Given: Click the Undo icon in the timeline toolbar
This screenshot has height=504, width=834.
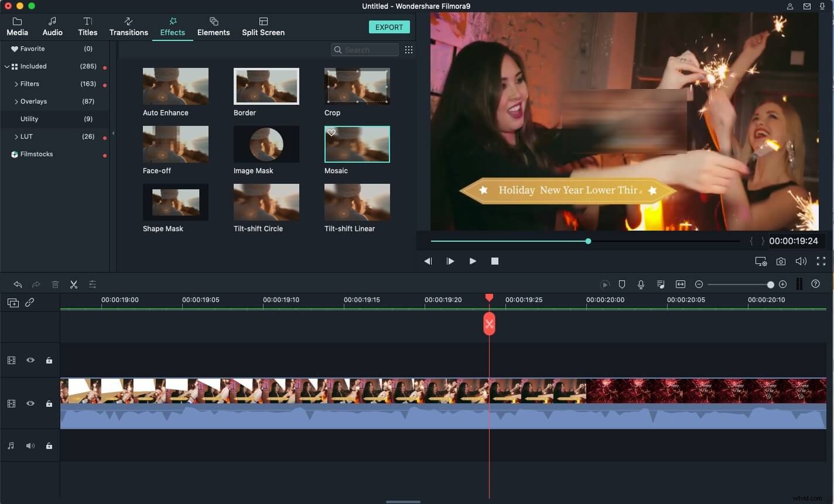Looking at the screenshot, I should click(x=18, y=284).
